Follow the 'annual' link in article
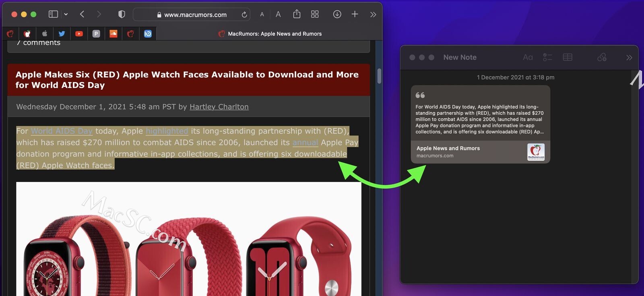Viewport: 644px width, 296px height. [305, 143]
